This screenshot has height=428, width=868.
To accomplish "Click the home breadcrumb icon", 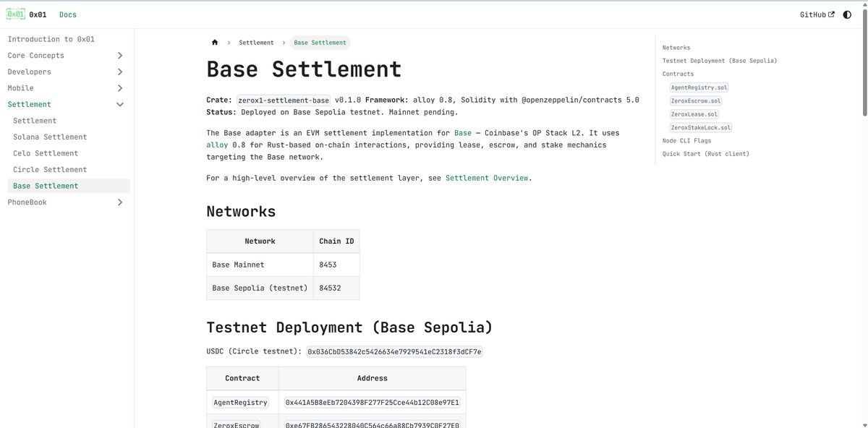I will point(215,43).
